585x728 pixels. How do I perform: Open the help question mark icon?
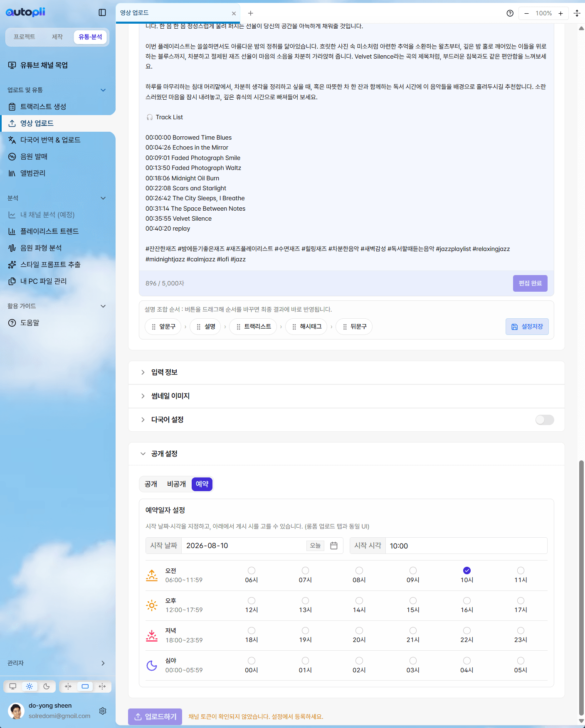[510, 13]
